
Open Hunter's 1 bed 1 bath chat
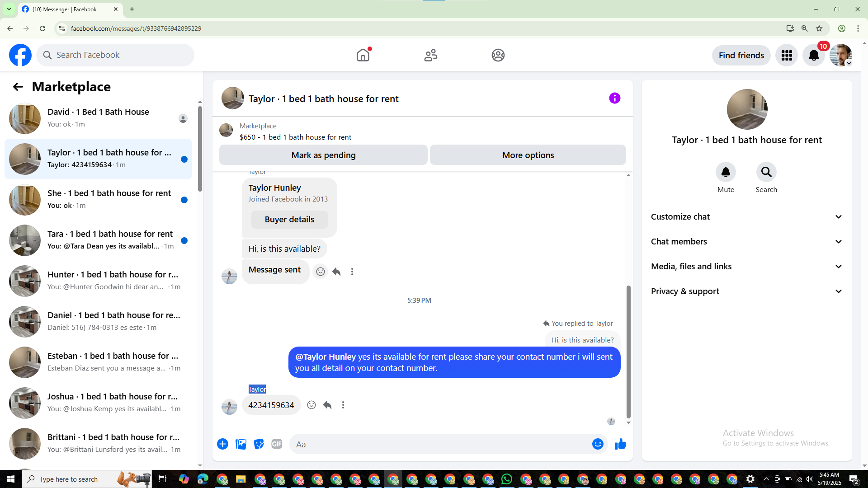coord(98,281)
